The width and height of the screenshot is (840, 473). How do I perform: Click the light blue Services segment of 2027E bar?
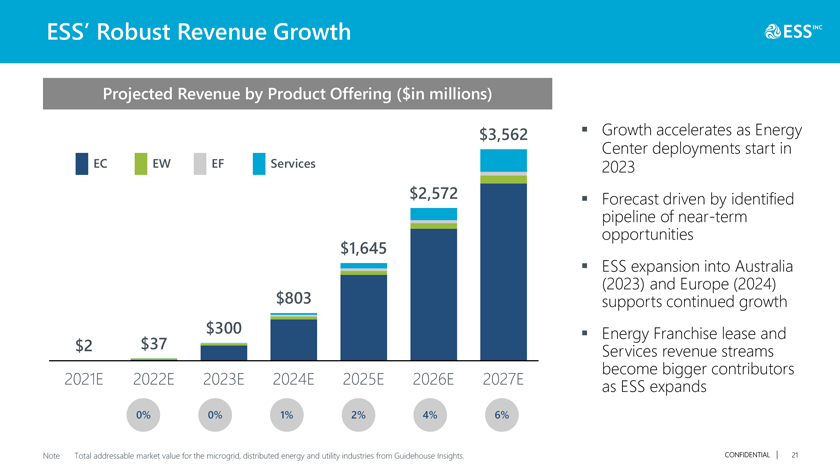click(504, 161)
